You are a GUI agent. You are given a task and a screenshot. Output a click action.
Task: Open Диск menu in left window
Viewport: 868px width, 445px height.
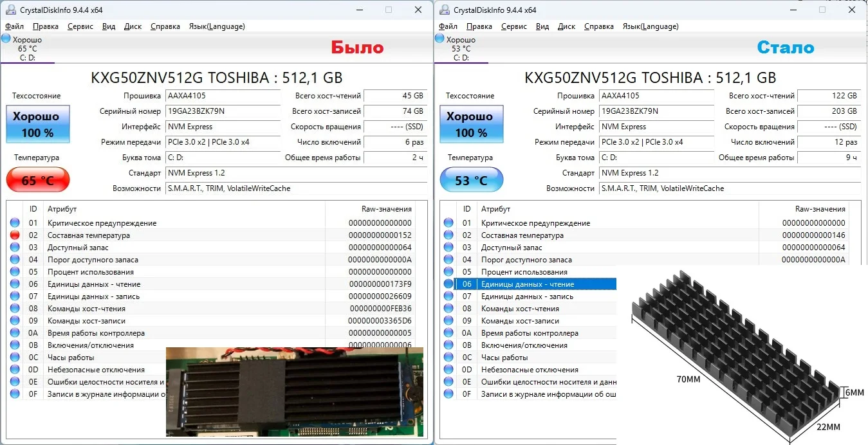coord(133,26)
